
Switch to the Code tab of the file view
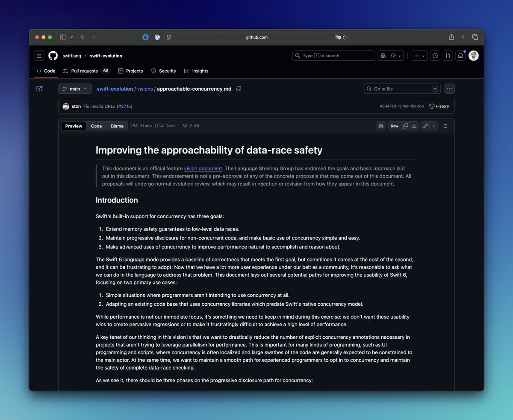click(x=96, y=126)
